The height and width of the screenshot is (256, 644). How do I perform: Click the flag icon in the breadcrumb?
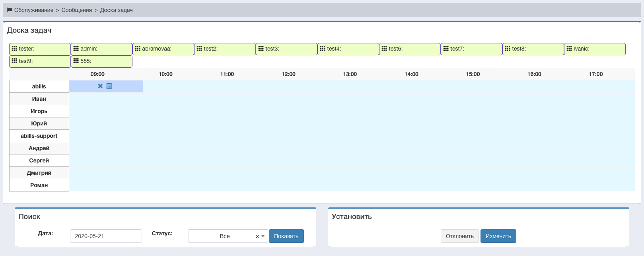click(10, 10)
